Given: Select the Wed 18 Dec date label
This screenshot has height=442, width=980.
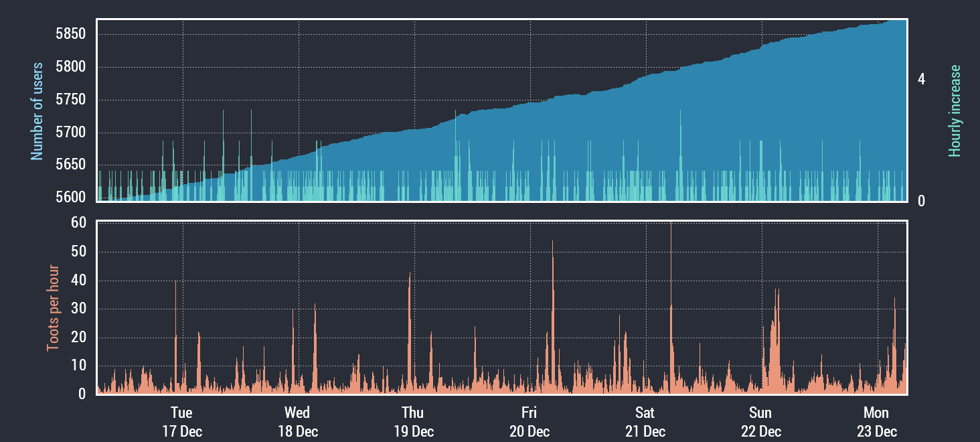Looking at the screenshot, I should point(297,422).
